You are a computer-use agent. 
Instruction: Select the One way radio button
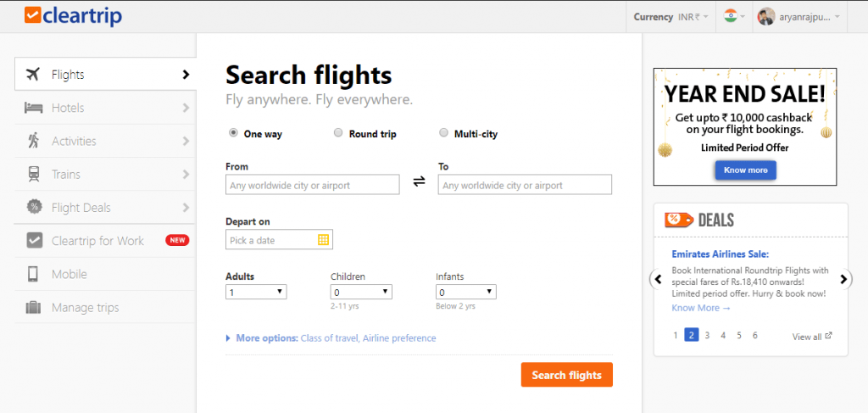click(233, 133)
